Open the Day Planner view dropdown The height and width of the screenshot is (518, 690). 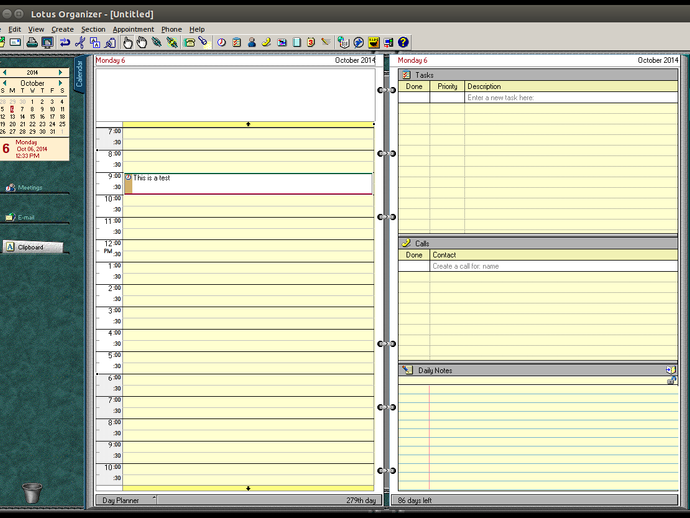coord(126,500)
